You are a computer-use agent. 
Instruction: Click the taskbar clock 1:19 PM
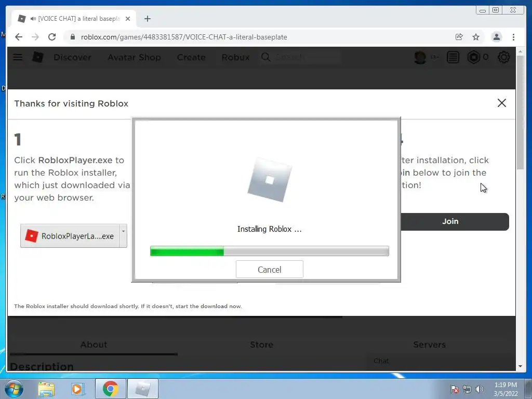point(506,385)
